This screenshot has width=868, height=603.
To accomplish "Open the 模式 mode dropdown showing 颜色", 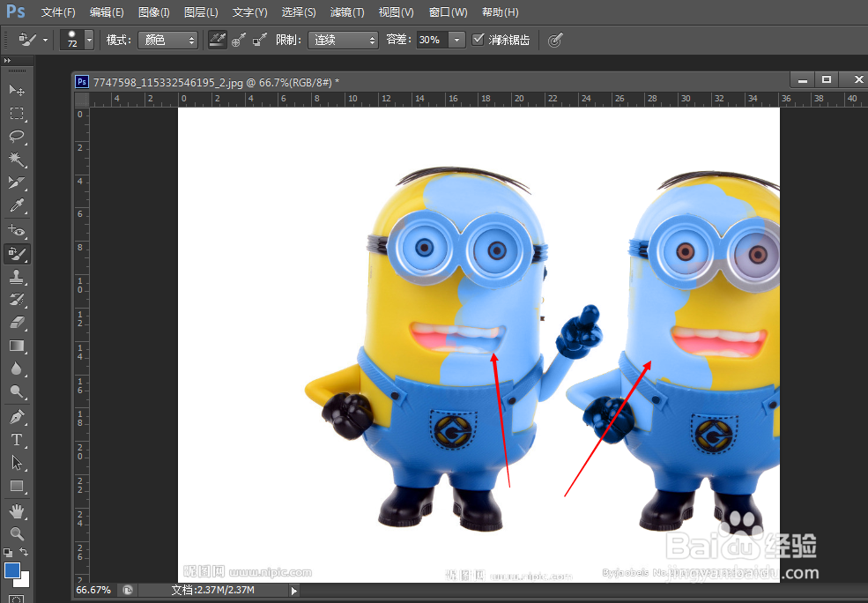I will (x=167, y=40).
